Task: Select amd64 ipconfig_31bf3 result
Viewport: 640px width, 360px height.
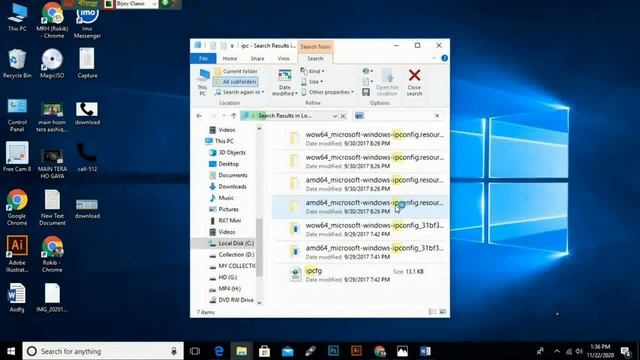Action: [358, 252]
